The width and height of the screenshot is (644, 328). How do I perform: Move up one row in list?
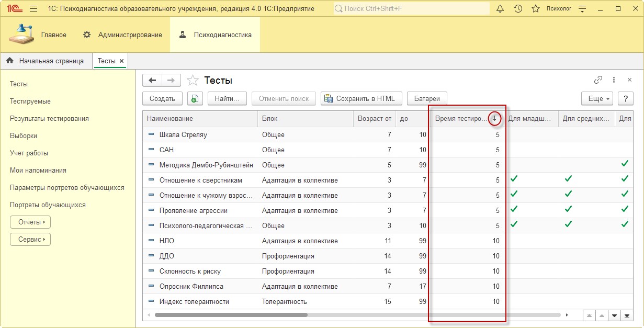[x=602, y=315]
